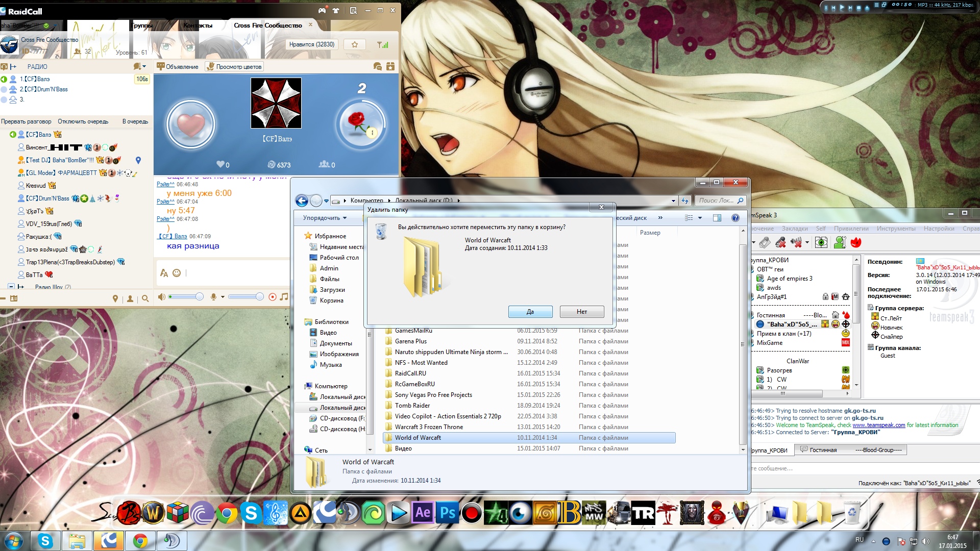Open TeamSpeak eye subscribe channels icon
This screenshot has height=551, width=980.
(821, 243)
